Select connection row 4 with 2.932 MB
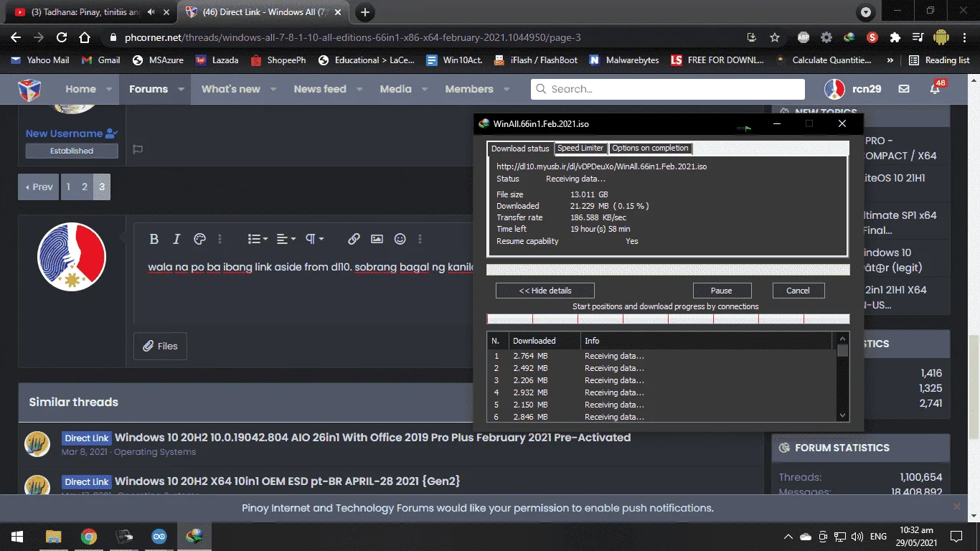 [661, 392]
